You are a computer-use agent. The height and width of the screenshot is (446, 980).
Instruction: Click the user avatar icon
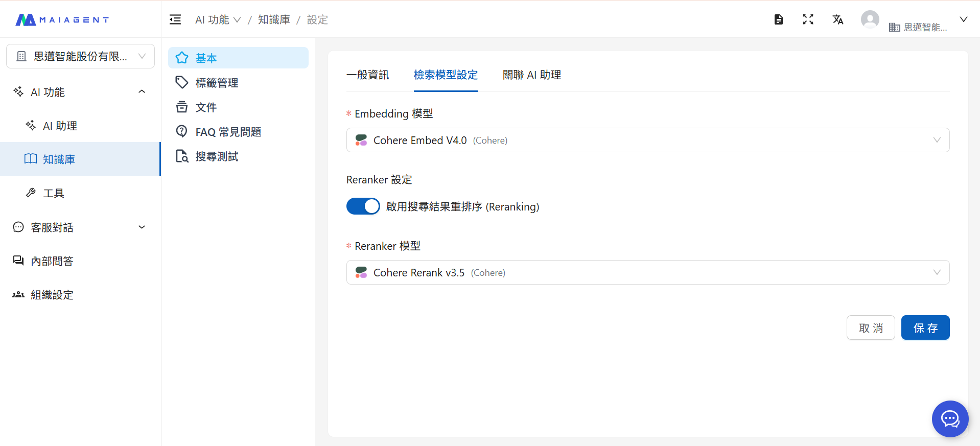(870, 19)
